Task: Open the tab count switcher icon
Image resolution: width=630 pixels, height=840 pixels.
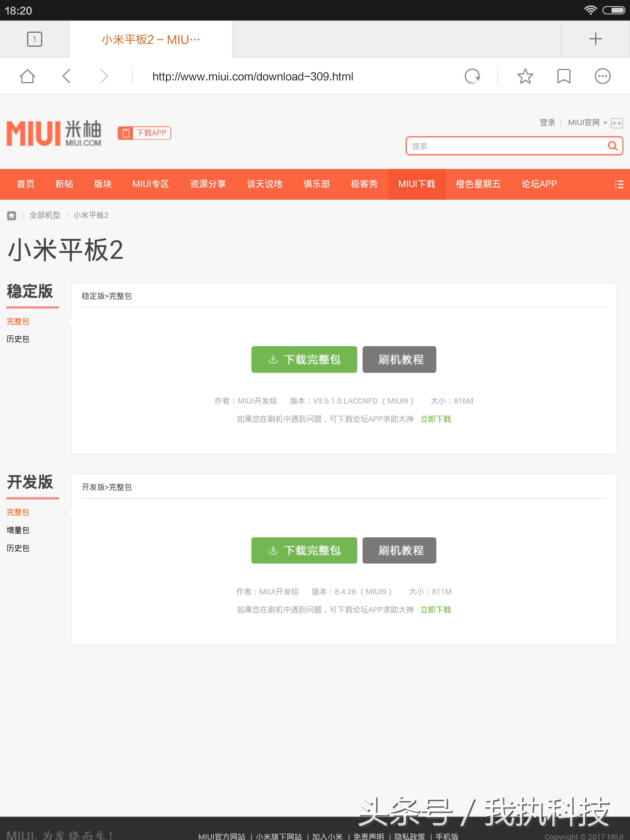Action: [x=34, y=39]
